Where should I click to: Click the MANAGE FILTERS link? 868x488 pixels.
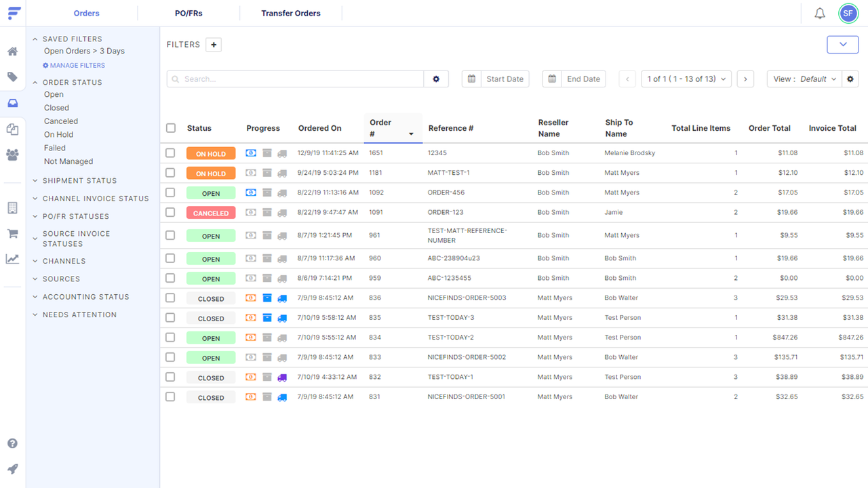[73, 65]
